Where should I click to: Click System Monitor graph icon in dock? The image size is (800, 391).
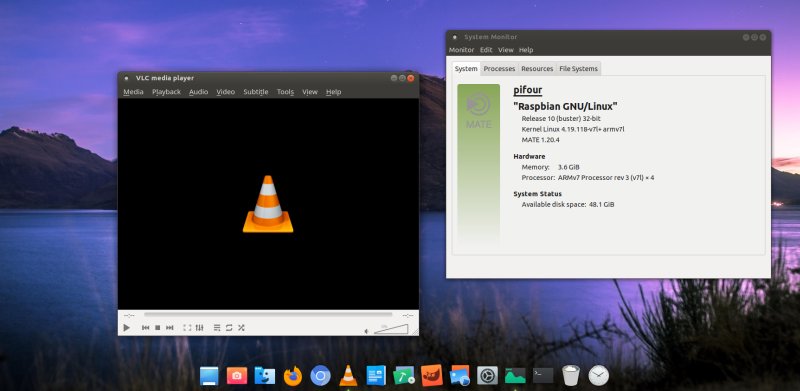[x=515, y=376]
